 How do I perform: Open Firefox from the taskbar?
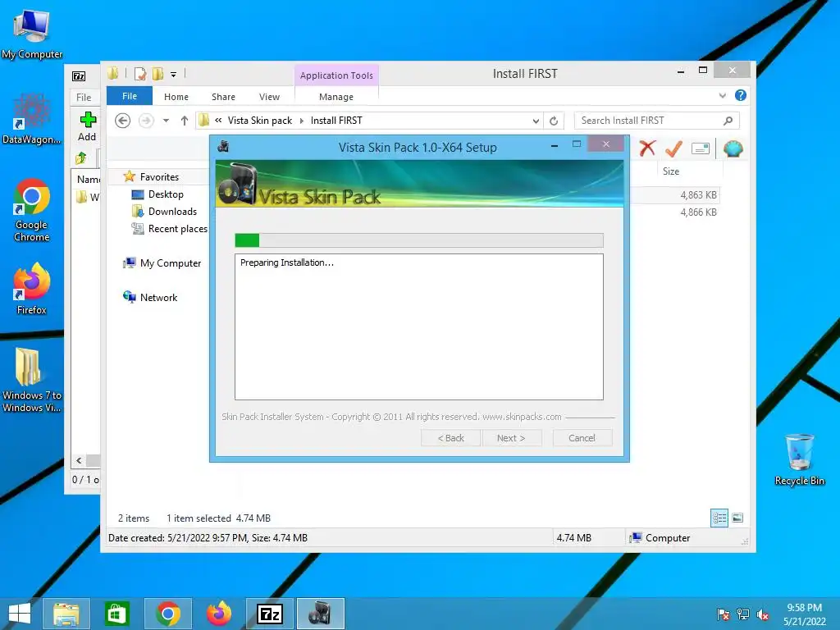point(218,614)
